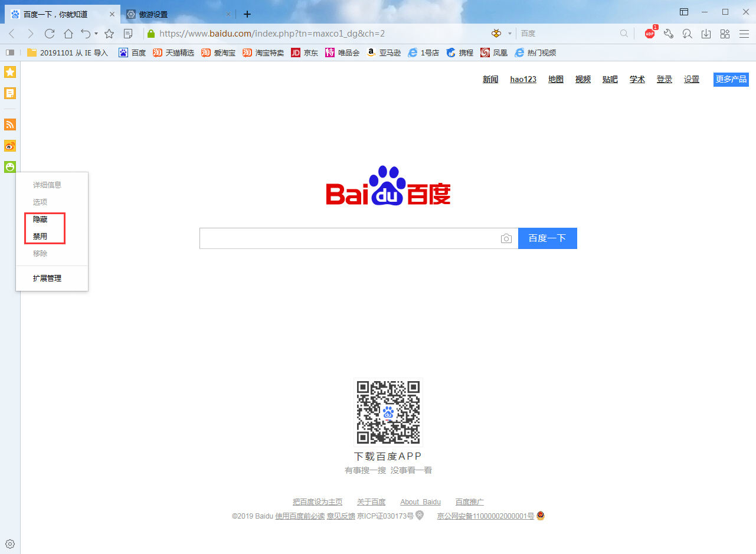This screenshot has width=756, height=554.
Task: Click the camera icon for image search
Action: tap(506, 238)
